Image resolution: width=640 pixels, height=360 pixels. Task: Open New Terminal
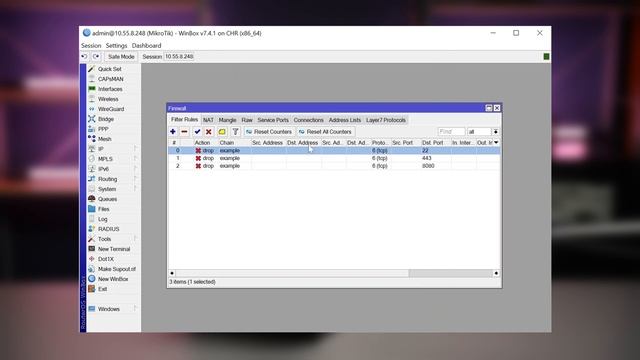click(114, 249)
